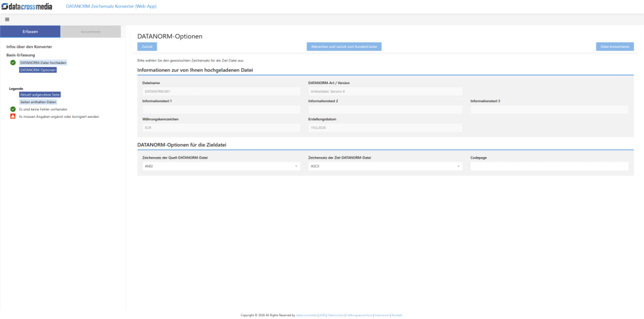Open the Impressum footer link
644x319 pixels.
(382, 315)
